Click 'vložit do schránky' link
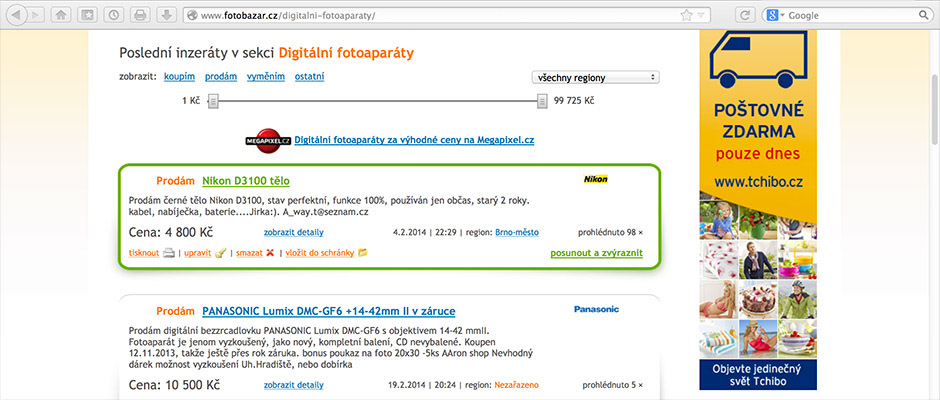This screenshot has width=940, height=400. coord(320,253)
